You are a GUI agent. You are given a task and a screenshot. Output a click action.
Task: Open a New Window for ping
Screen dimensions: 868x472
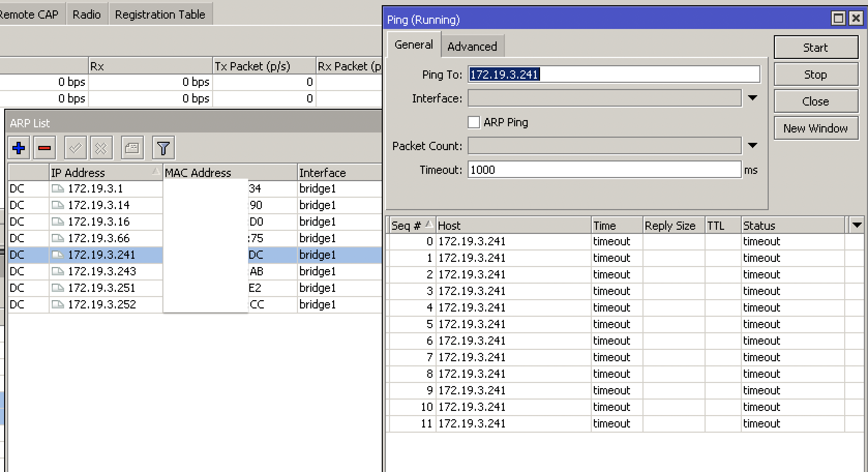816,128
